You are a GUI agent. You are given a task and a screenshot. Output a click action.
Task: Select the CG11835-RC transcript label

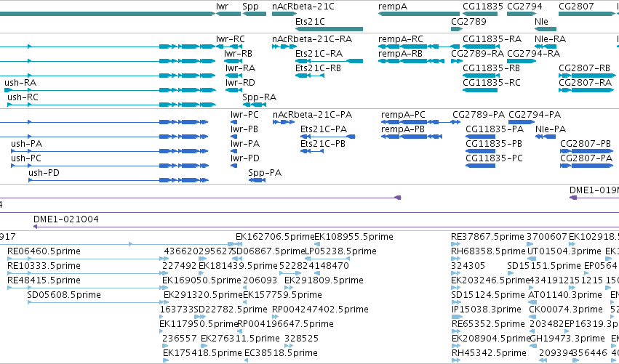click(492, 83)
